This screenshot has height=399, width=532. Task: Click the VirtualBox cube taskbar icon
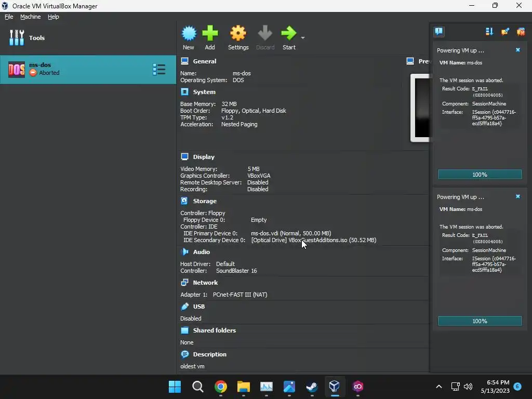tap(335, 386)
